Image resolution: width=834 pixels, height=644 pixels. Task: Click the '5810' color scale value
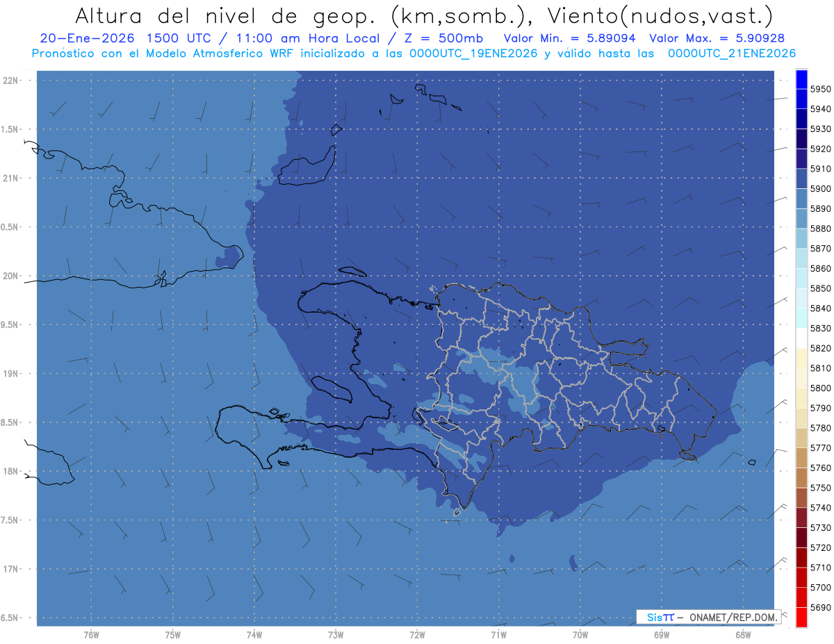click(821, 368)
